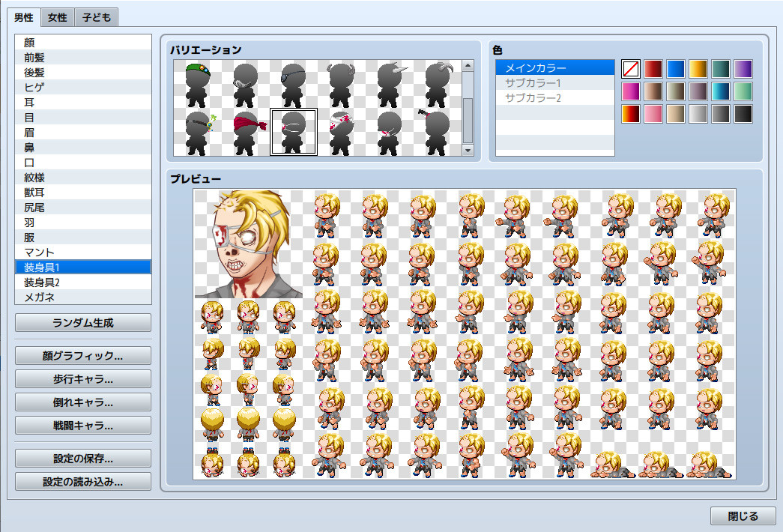The image size is (783, 532).
Task: Switch to the 女性 tab
Action: click(56, 17)
